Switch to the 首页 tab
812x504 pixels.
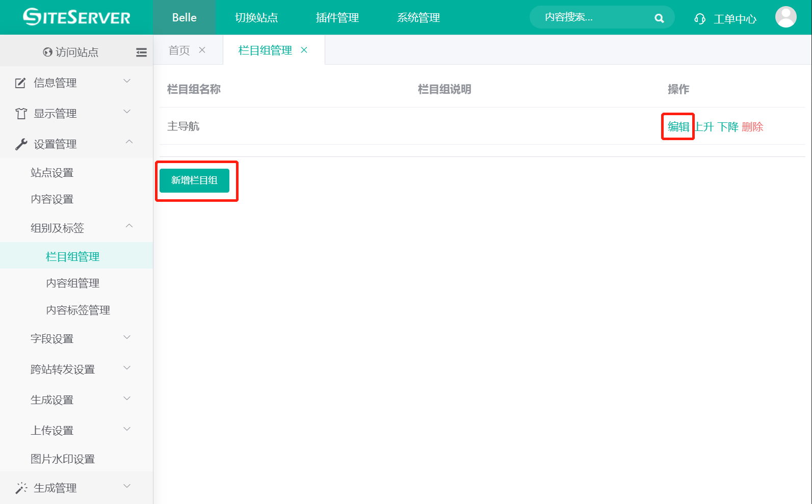pos(179,50)
